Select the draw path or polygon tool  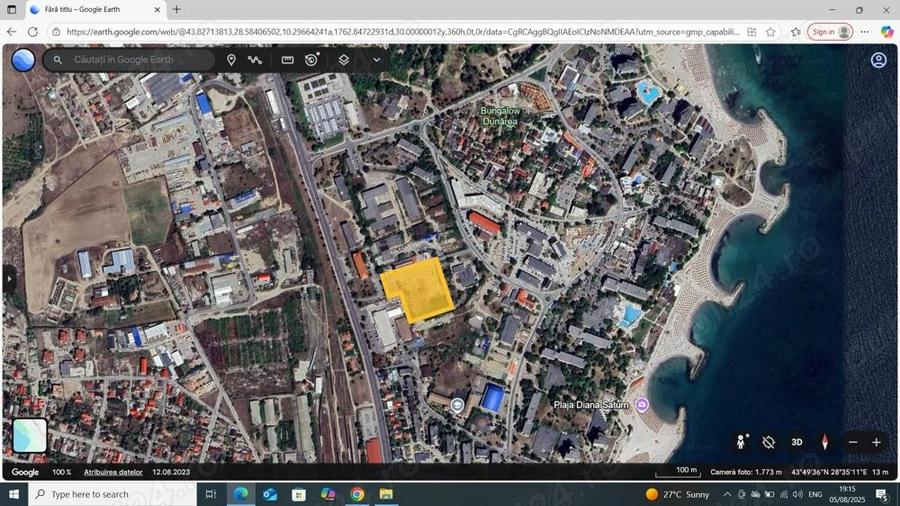pyautogui.click(x=255, y=60)
